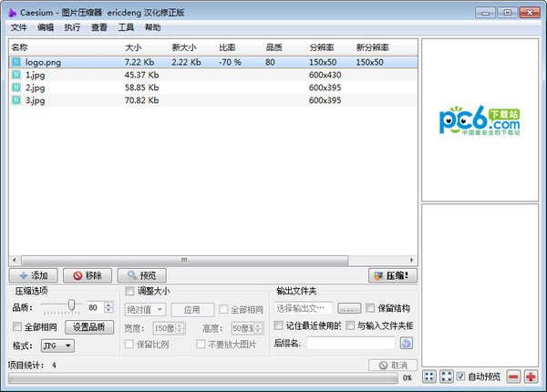The image size is (547, 392).
Task: Click the 添加 (Add) button with plus icon
Action: [x=34, y=275]
